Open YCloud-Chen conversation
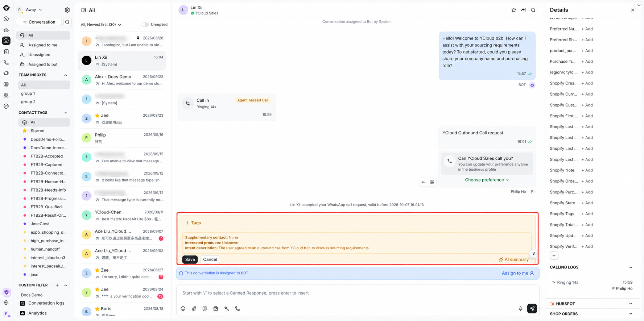Image resolution: width=644 pixels, height=321 pixels. pos(122,215)
